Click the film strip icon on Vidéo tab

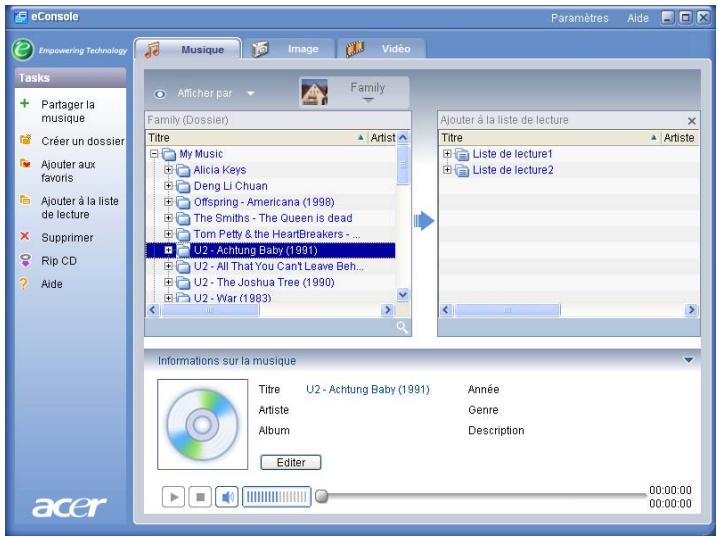coord(355,49)
